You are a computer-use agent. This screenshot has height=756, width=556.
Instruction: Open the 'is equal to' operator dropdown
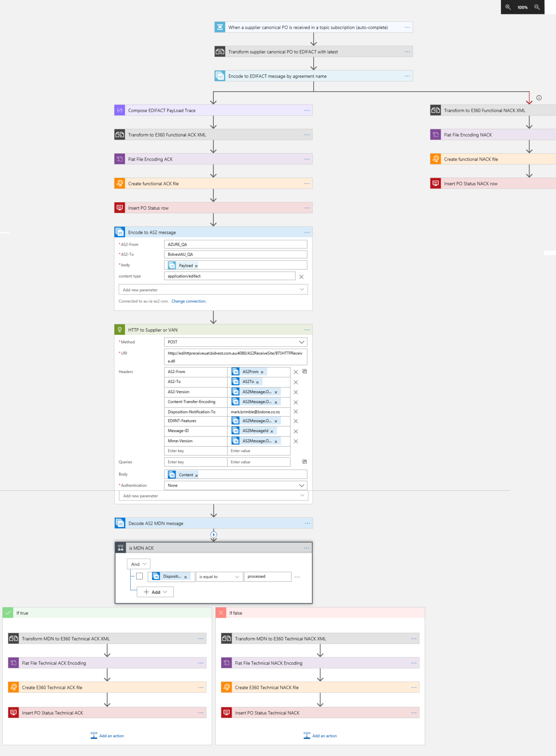click(x=219, y=577)
